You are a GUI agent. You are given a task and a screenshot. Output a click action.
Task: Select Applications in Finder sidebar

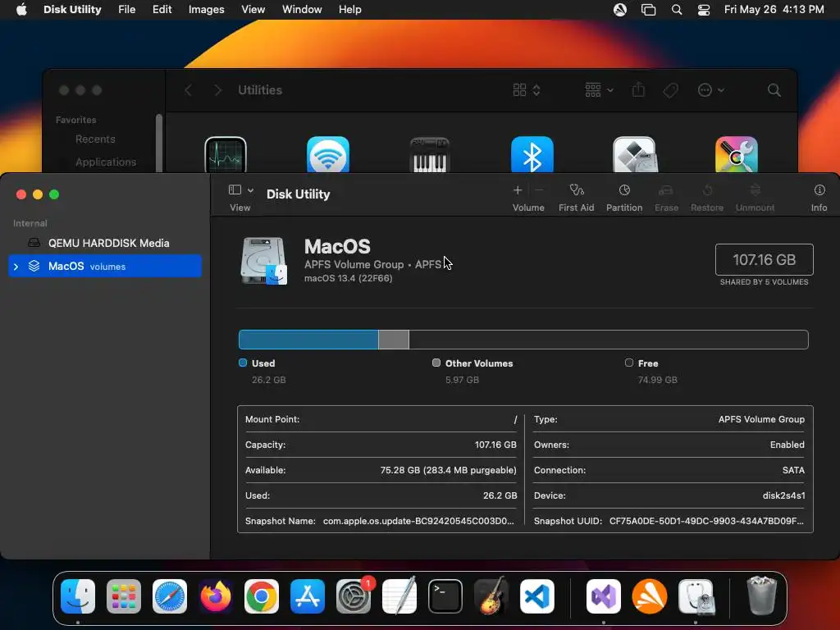click(x=106, y=162)
